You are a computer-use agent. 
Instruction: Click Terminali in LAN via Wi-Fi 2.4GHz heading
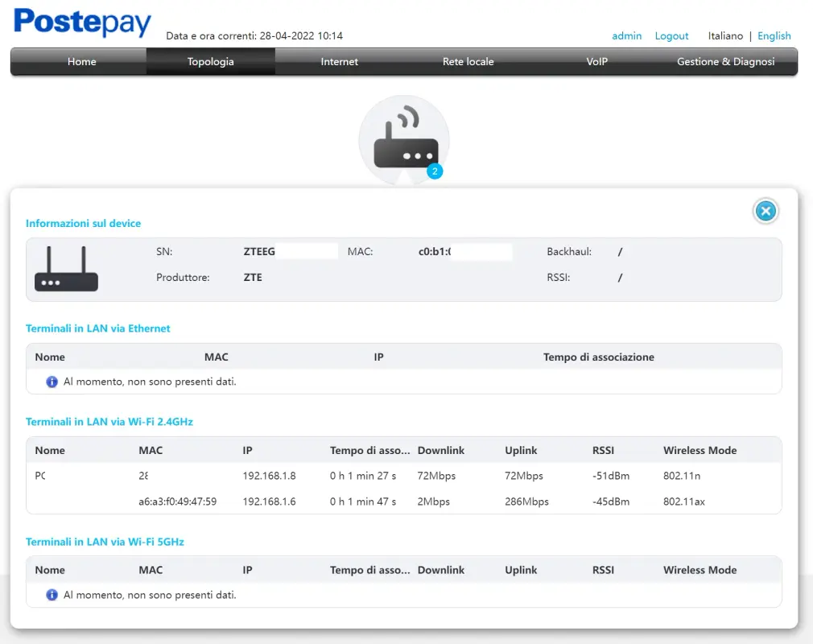click(109, 422)
